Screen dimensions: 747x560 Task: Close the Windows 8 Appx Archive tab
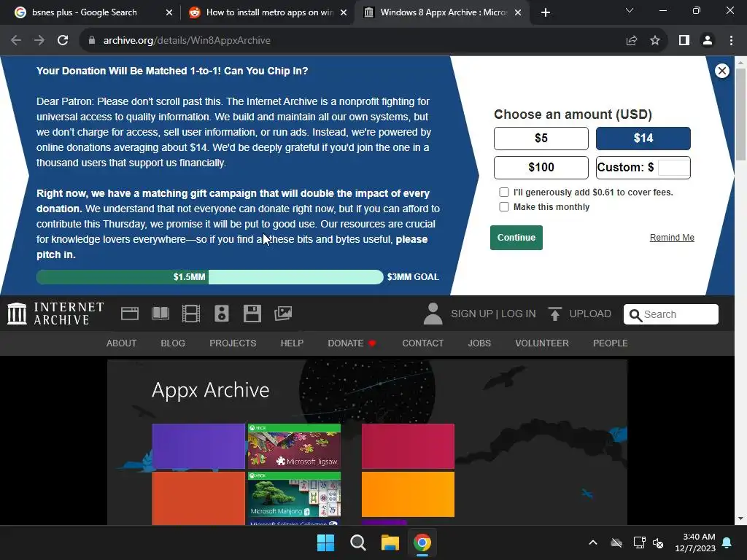pos(518,12)
